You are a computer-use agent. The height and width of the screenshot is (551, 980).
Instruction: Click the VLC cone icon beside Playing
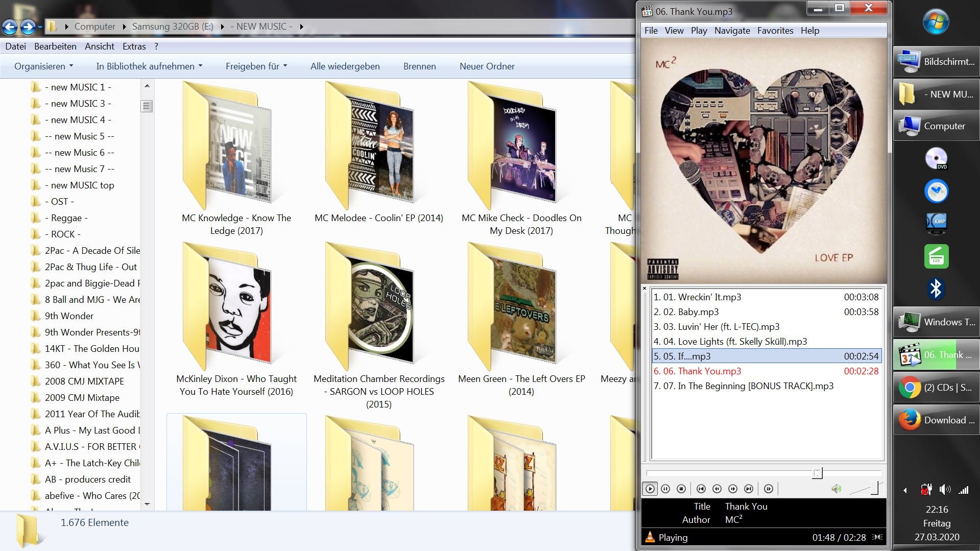[650, 537]
